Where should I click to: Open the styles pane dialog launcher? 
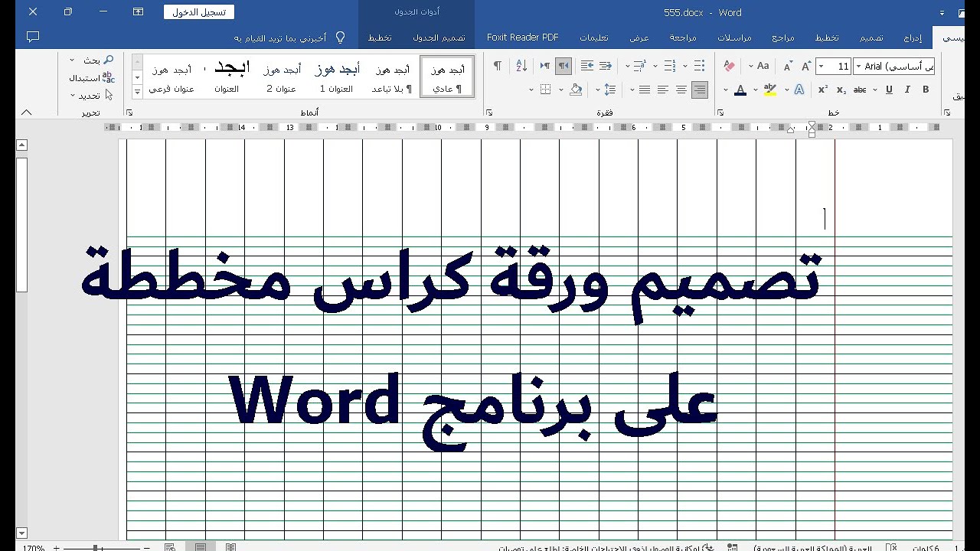[129, 112]
